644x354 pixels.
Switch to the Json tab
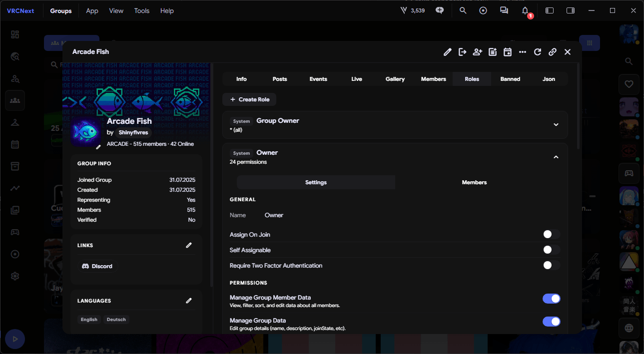point(549,79)
